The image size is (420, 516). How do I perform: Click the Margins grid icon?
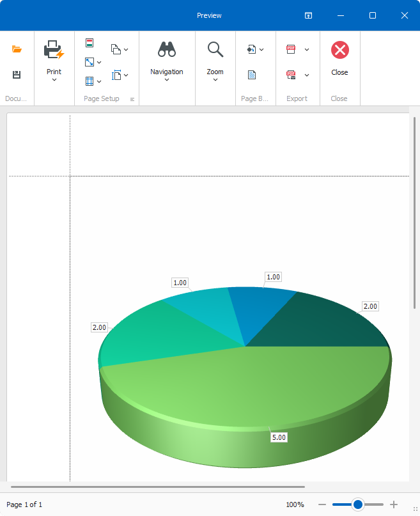coord(89,81)
